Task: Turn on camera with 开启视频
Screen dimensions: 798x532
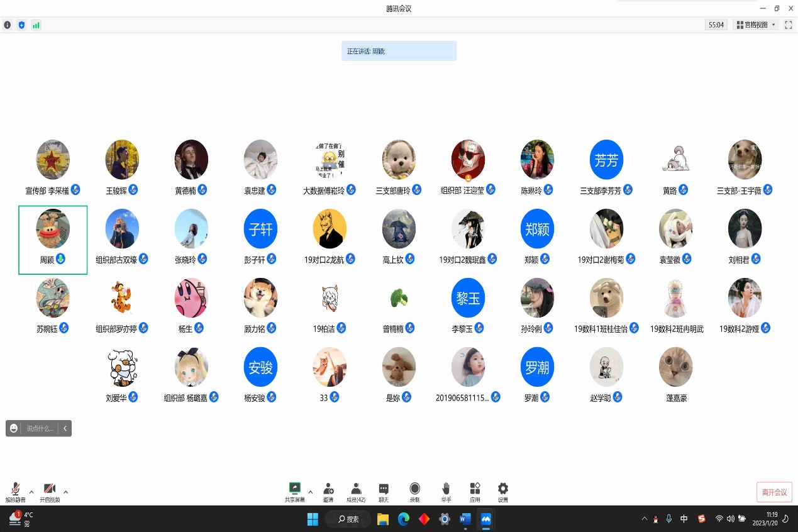Action: click(x=50, y=490)
